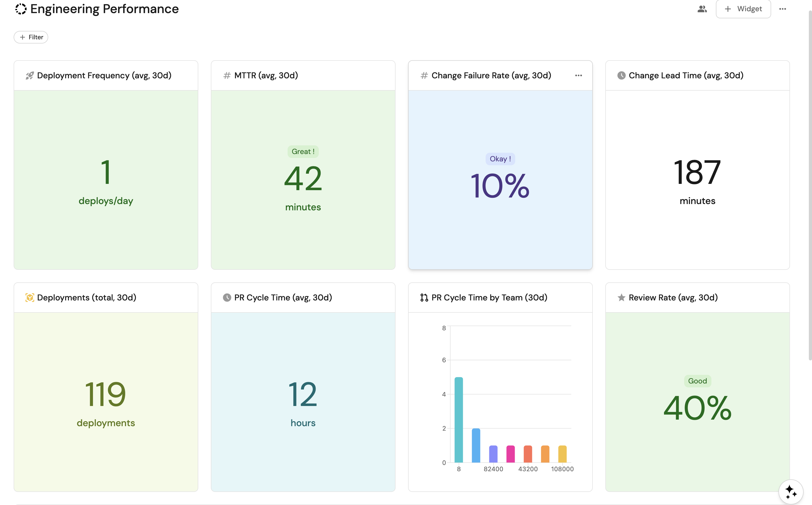Open the dashboard more options menu
Image resolution: width=812 pixels, height=505 pixels.
point(782,9)
